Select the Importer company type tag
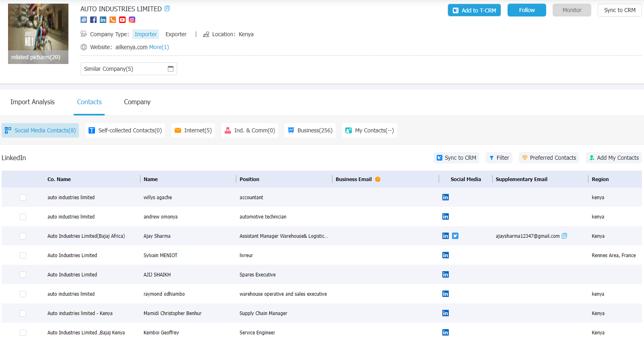Viewport: 644px width, 342px height. coord(146,34)
